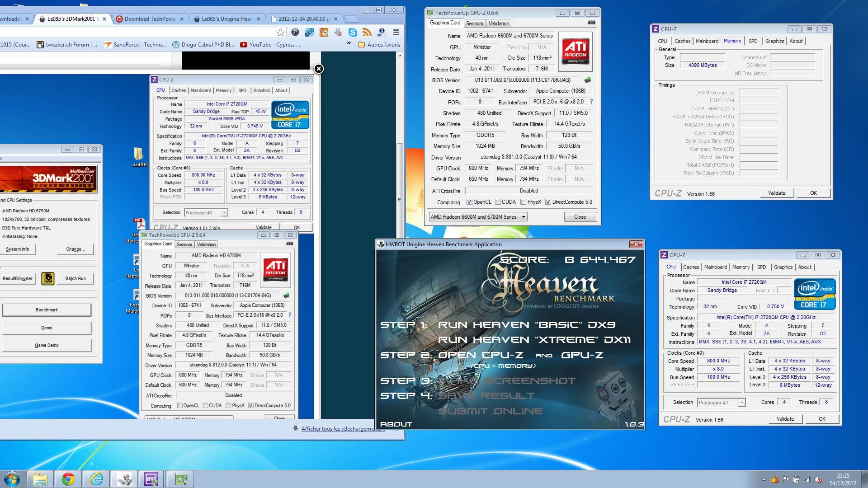Bookmark this page with the star icon
This screenshot has height=488, width=868.
tap(280, 32)
